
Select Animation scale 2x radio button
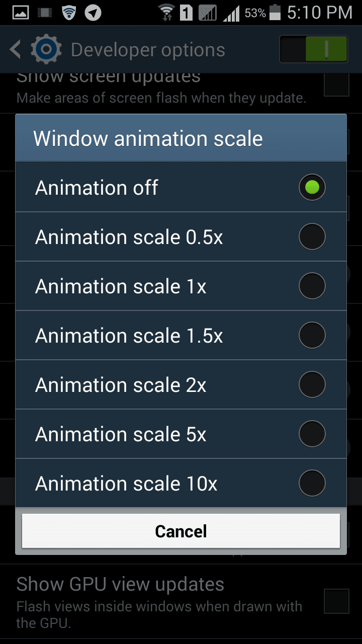(312, 385)
